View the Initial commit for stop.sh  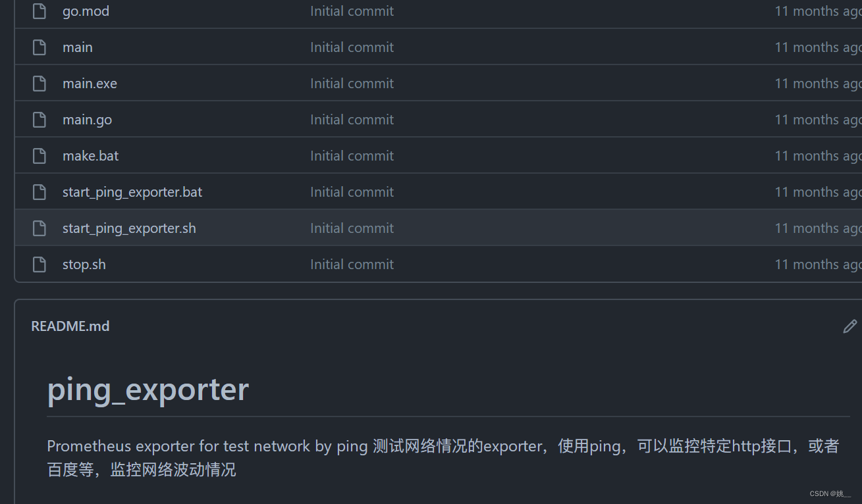pos(352,264)
